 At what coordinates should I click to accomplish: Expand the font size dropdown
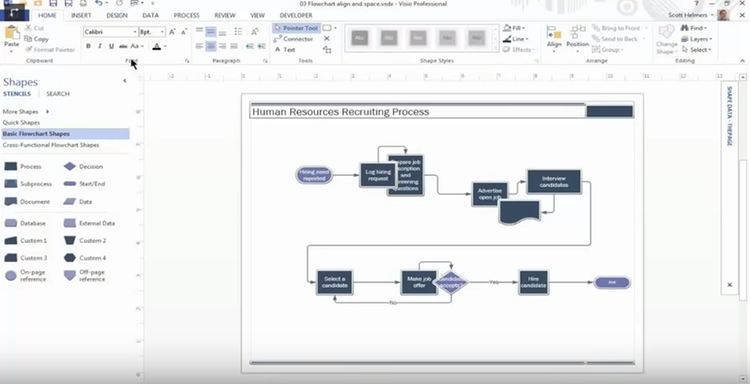163,32
